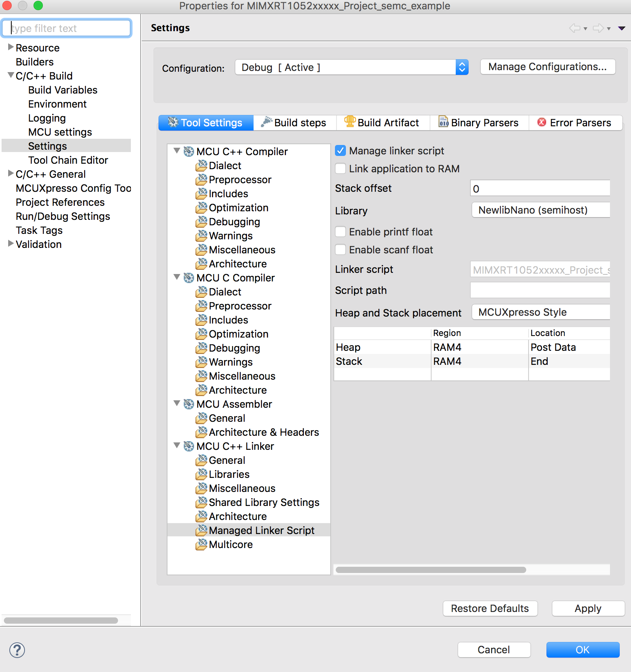Image resolution: width=631 pixels, height=672 pixels.
Task: Click the Script path input field
Action: tap(540, 290)
